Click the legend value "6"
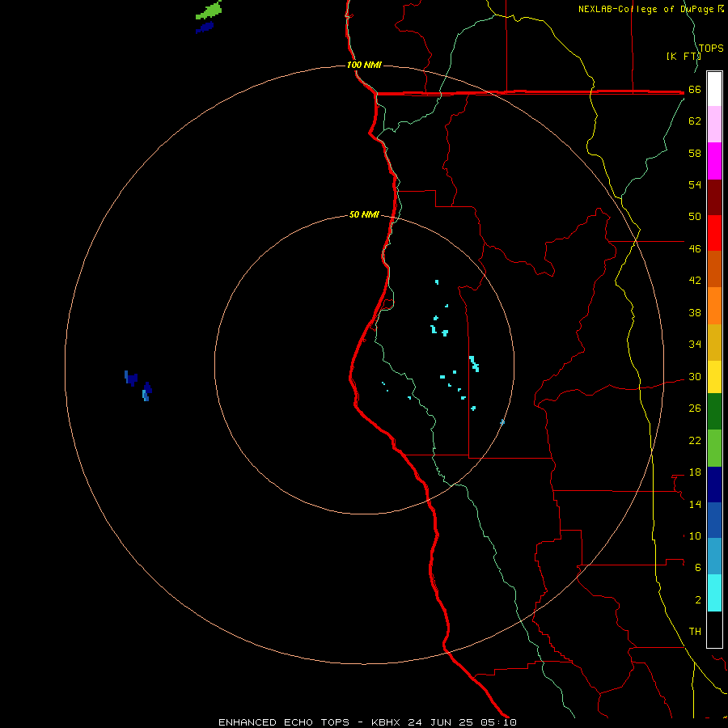728x728 pixels. tap(698, 568)
